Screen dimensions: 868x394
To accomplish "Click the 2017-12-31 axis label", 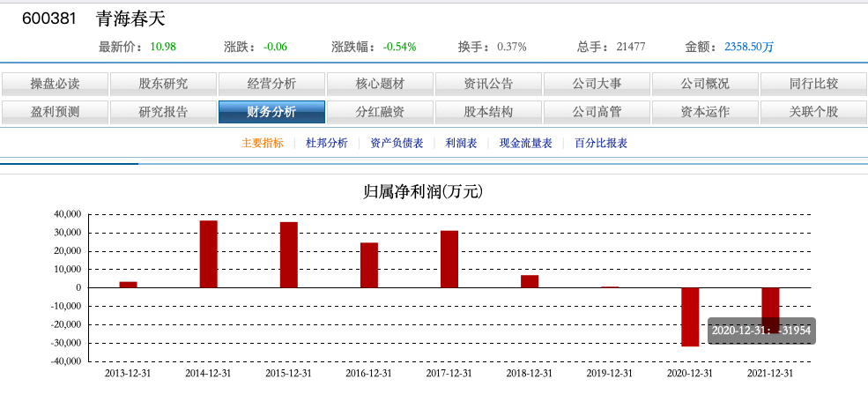I will click(x=449, y=374).
